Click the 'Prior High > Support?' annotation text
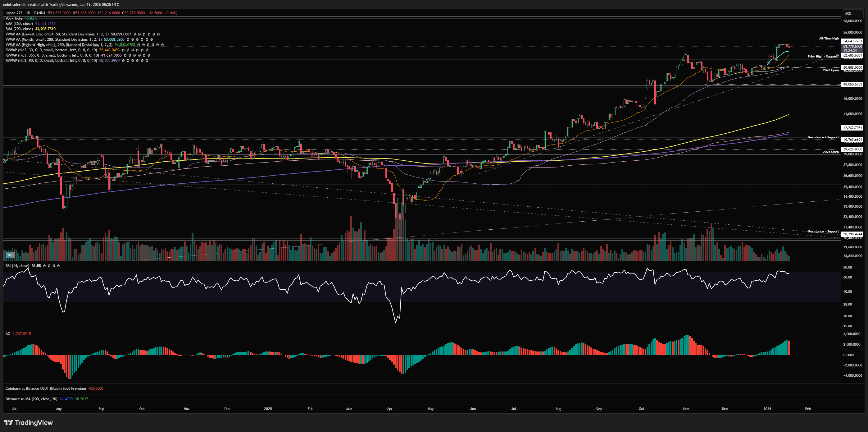 823,56
